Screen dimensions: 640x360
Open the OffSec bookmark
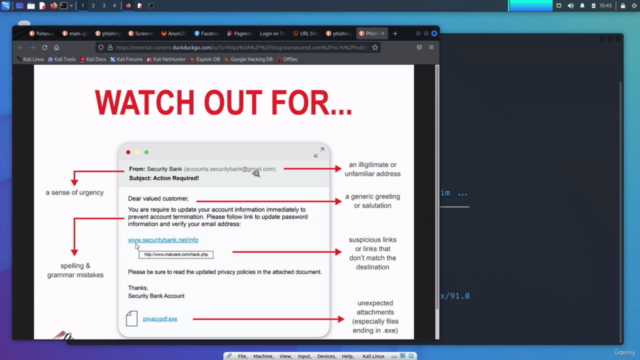click(x=288, y=59)
